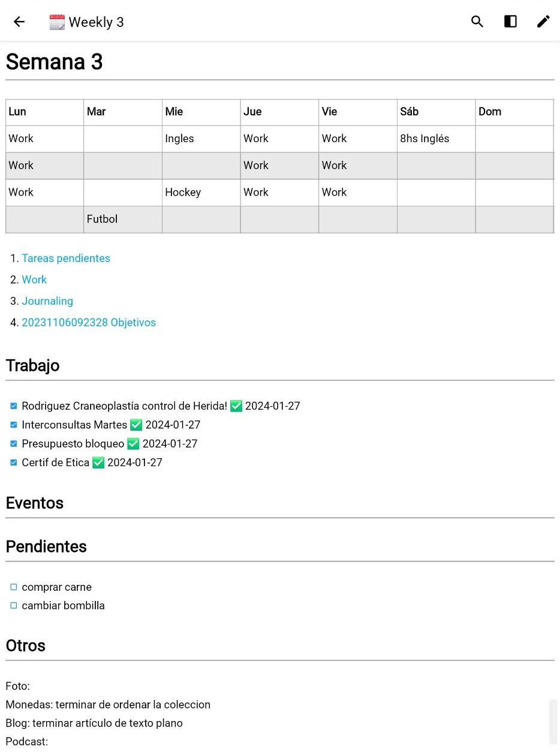Screen dimensions: 560x754
Task: Click the Weekly 3 note title
Action: (96, 22)
